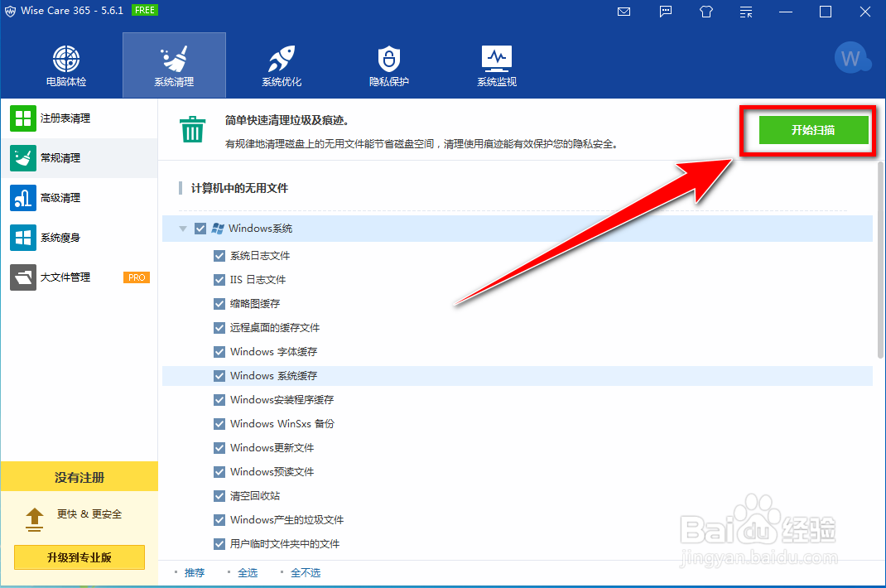Open 注册表清理 in the sidebar
The width and height of the screenshot is (886, 588).
66,118
